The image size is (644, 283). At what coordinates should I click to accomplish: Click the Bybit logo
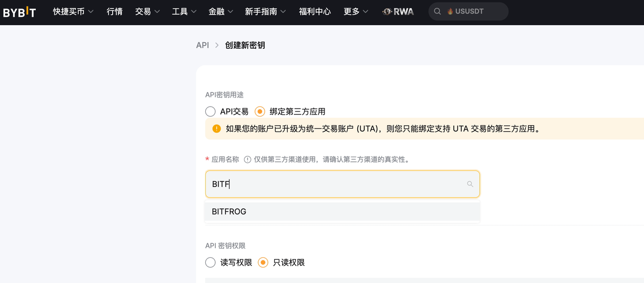click(20, 12)
